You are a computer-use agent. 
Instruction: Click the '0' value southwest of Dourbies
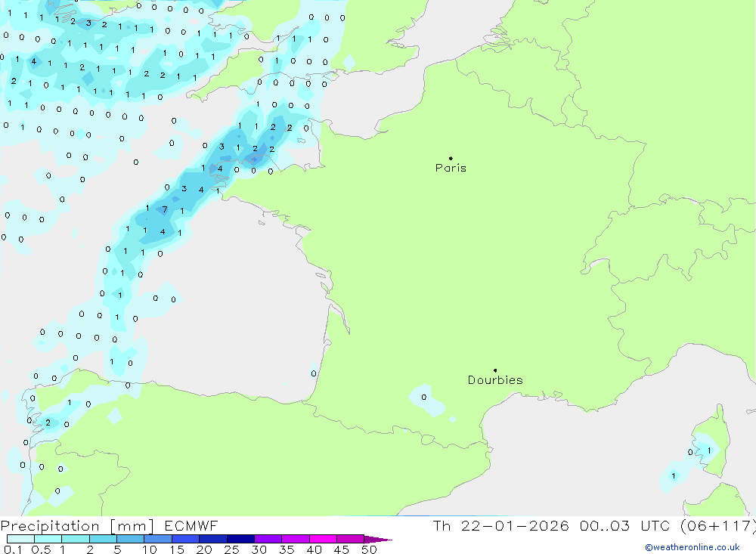pos(424,398)
